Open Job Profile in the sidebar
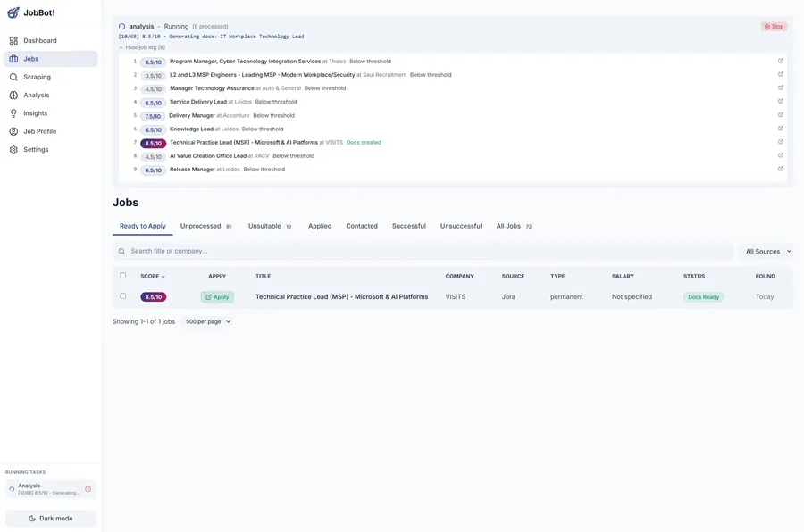This screenshot has height=532, width=804. pos(50,131)
